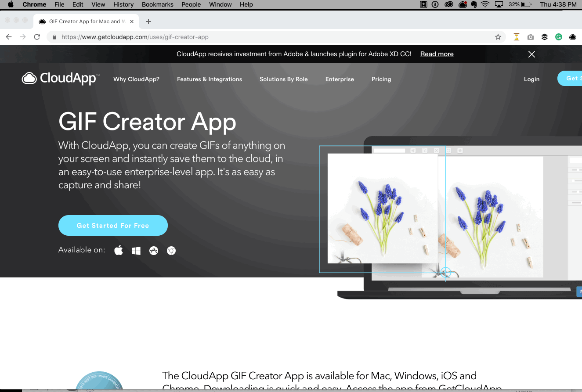This screenshot has width=582, height=392.
Task: Open the Why CloudApp? menu
Action: pyautogui.click(x=136, y=79)
